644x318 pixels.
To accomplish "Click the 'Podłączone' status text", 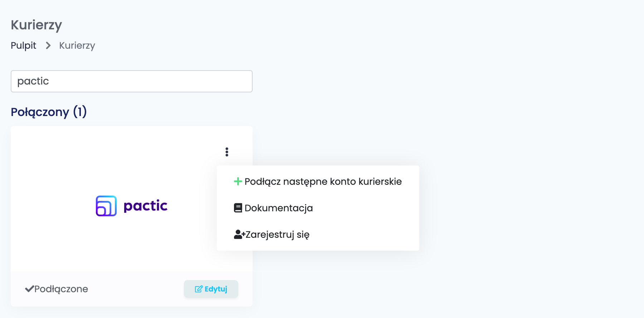I will point(61,289).
